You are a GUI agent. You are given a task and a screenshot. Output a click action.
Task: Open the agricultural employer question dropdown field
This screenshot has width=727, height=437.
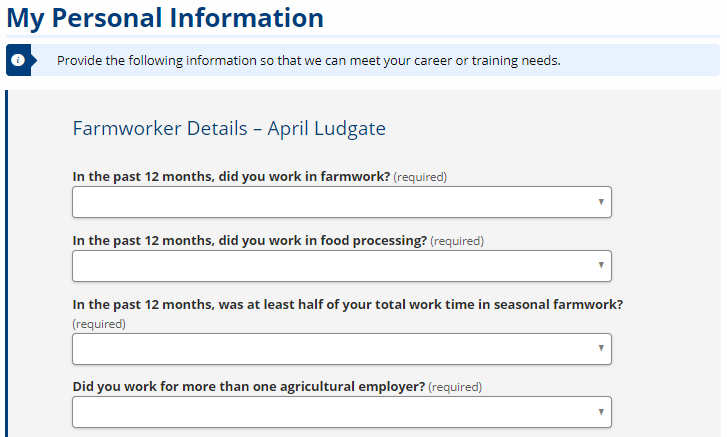(342, 412)
